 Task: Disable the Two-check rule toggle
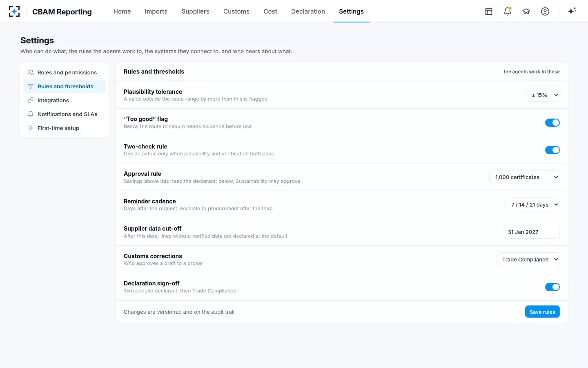tap(552, 150)
